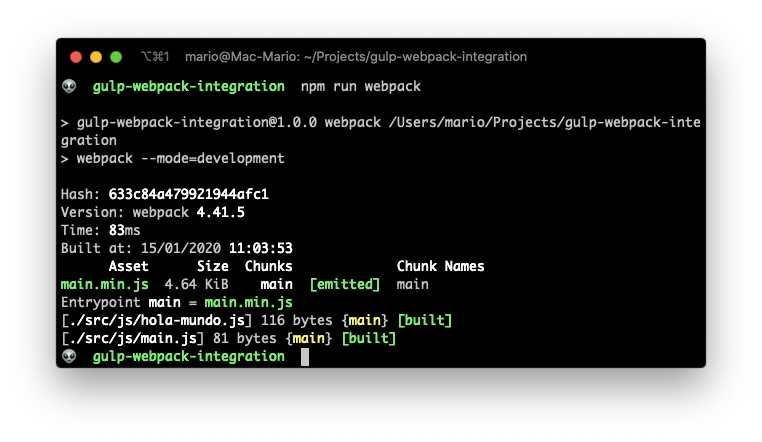
Task: Click the built-at timestamp 11:03:53
Action: 260,248
